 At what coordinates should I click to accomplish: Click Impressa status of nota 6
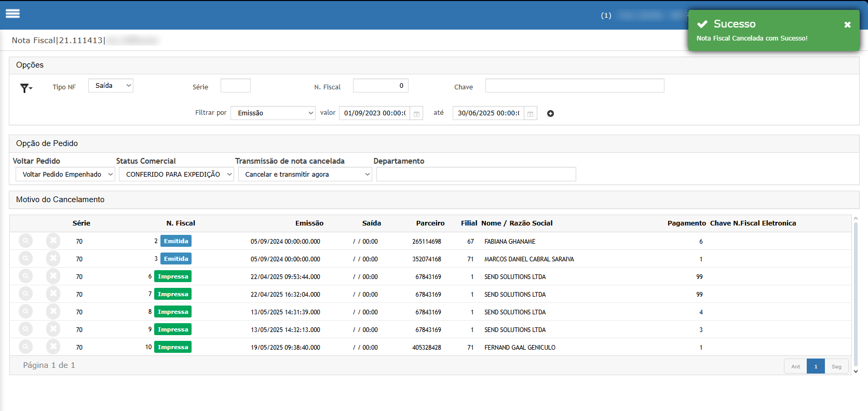pyautogui.click(x=173, y=276)
